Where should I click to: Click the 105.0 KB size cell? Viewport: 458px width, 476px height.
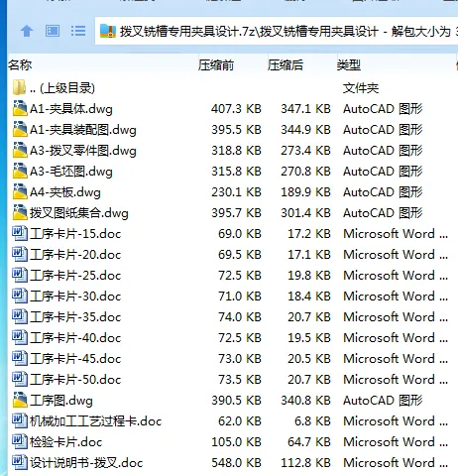click(236, 442)
